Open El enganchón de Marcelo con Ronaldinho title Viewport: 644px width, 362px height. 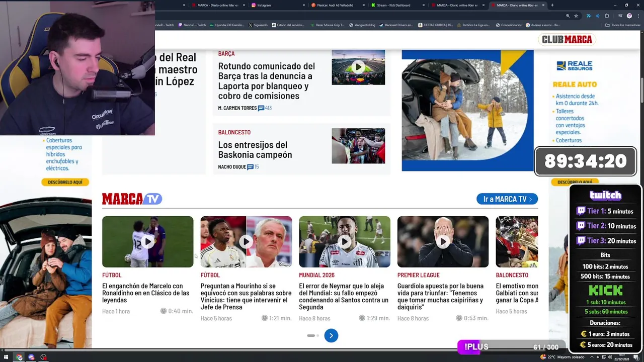pos(146,293)
